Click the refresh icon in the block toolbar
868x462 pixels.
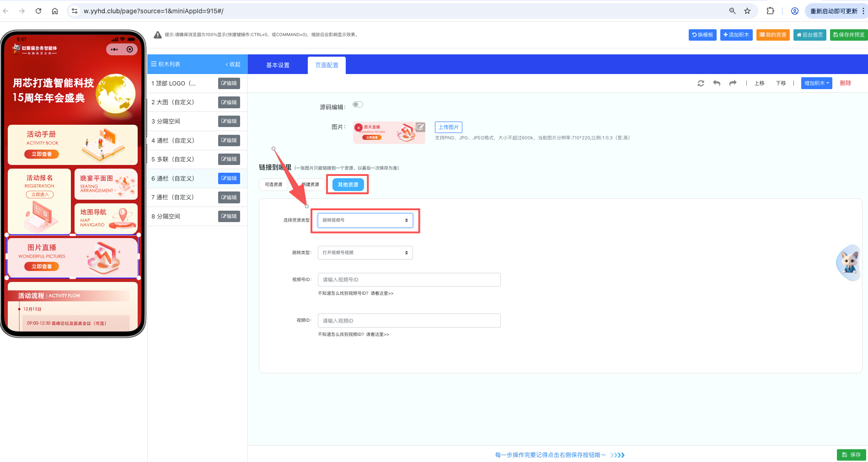[x=701, y=83]
